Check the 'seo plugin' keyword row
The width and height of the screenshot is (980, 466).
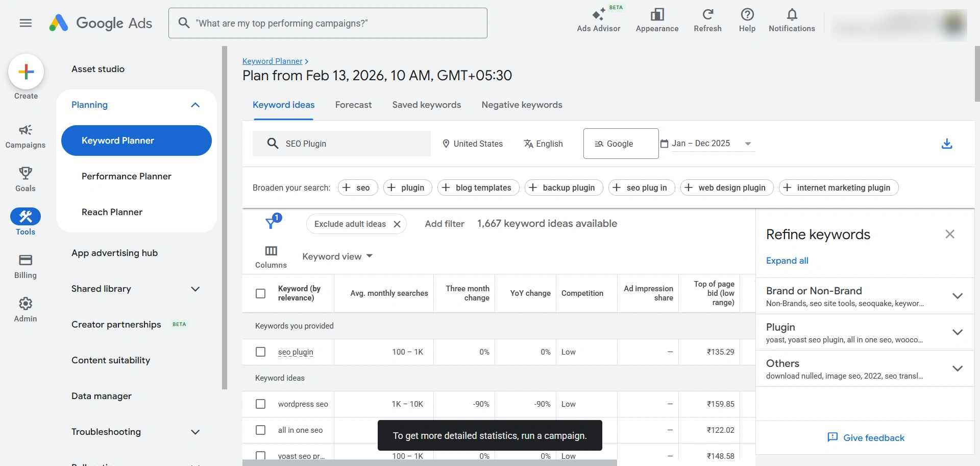tap(260, 352)
